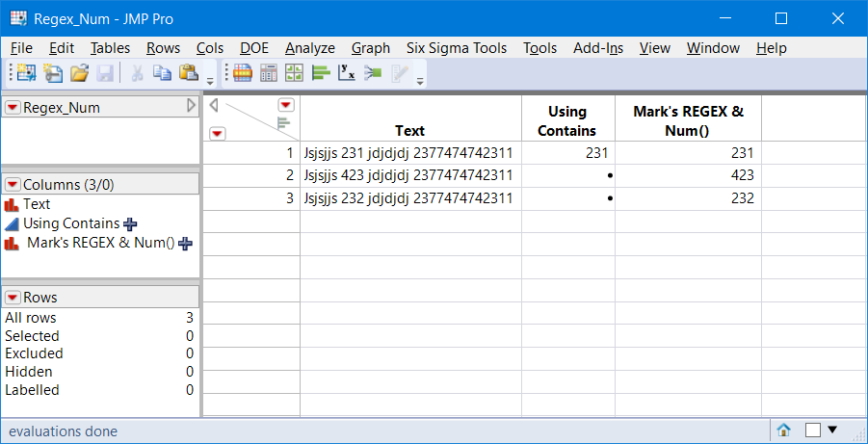
Task: Click Mark's REGEX cell with value 232
Action: pyautogui.click(x=688, y=198)
